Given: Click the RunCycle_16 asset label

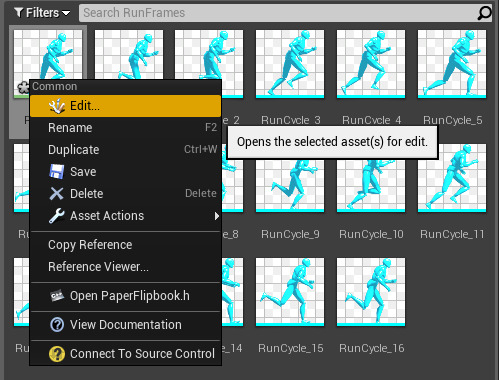Looking at the screenshot, I should pyautogui.click(x=372, y=348).
